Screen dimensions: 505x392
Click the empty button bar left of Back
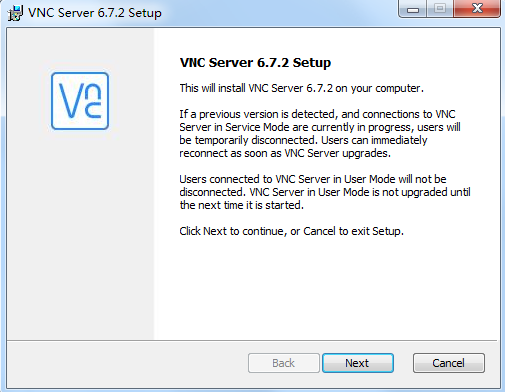pyautogui.click(x=127, y=363)
